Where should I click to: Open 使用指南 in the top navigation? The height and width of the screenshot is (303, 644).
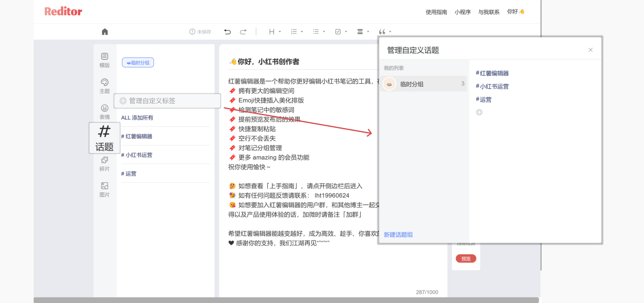coord(436,12)
